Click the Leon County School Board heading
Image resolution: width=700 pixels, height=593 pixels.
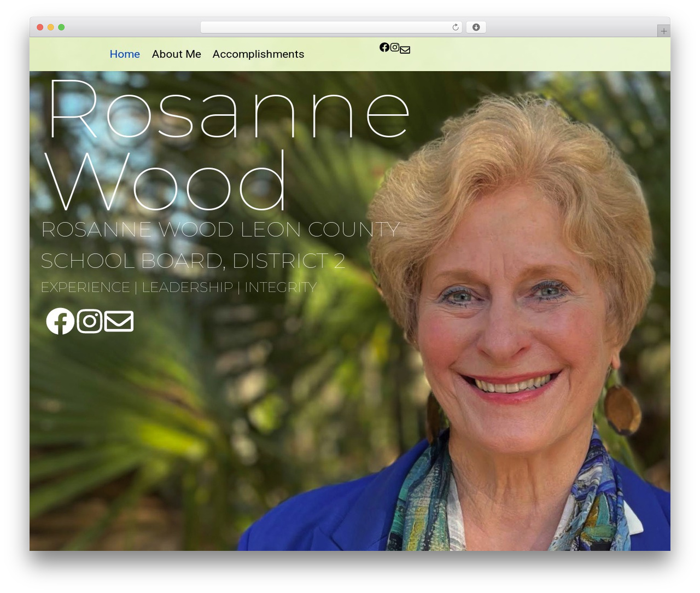221,245
